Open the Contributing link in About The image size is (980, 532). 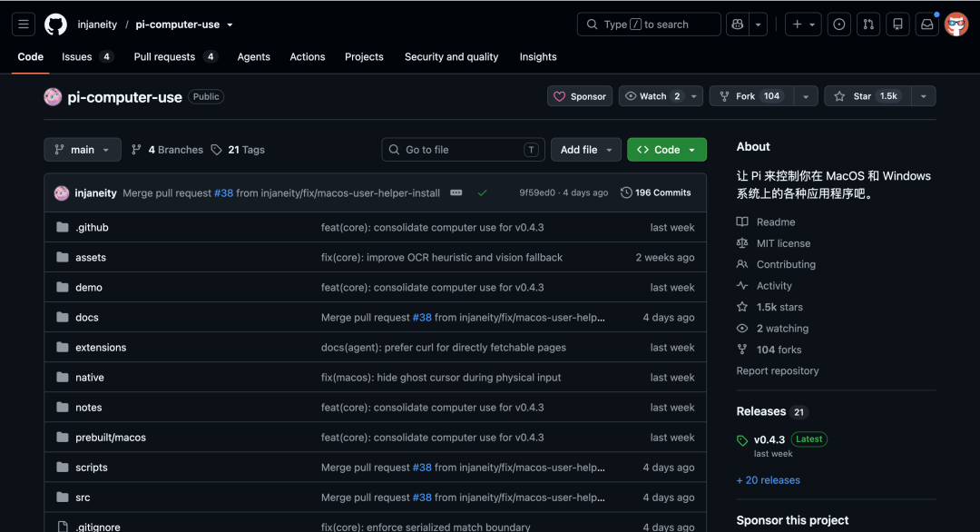point(786,264)
